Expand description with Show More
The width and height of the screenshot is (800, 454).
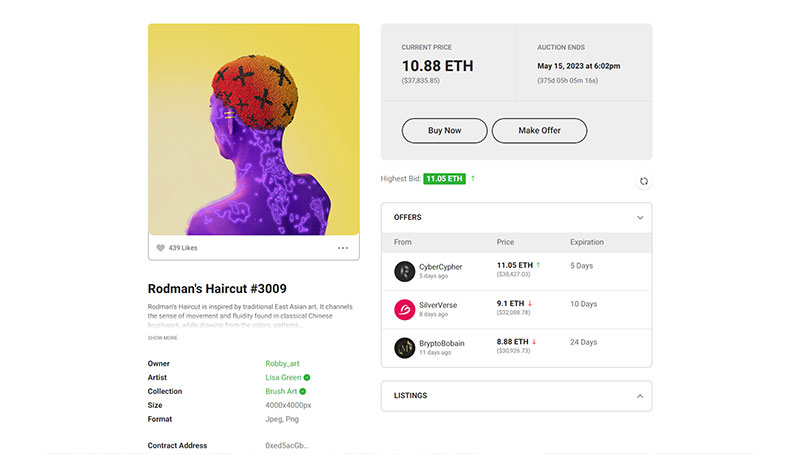(x=163, y=338)
